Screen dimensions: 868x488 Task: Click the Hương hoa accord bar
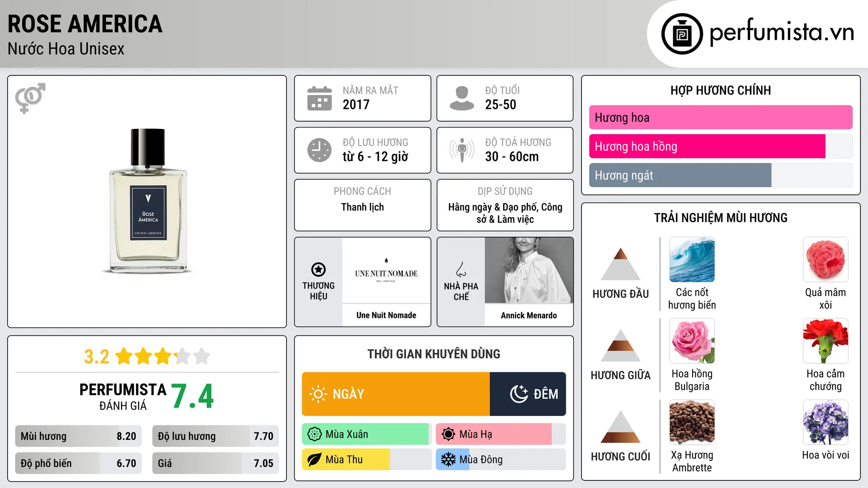click(721, 117)
